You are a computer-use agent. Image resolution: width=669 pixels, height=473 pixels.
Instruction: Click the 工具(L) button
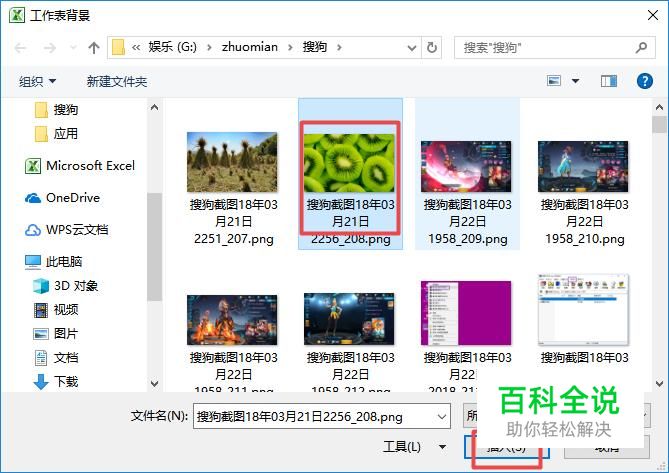coord(402,447)
